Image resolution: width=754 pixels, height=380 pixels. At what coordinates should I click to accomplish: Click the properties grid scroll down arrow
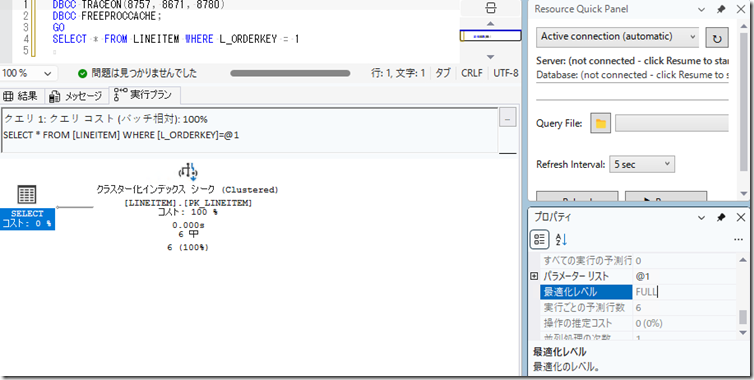(x=743, y=333)
